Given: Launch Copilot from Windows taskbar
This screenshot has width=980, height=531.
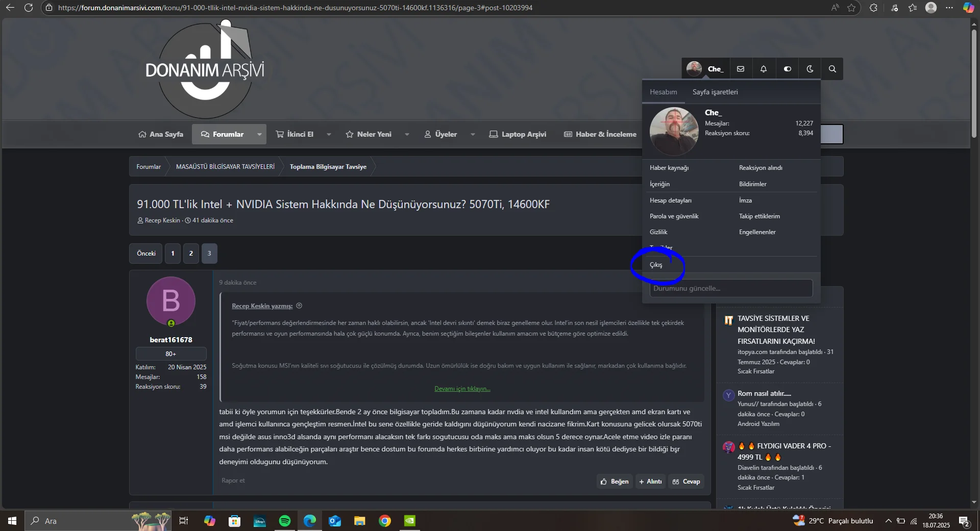Looking at the screenshot, I should (210, 521).
